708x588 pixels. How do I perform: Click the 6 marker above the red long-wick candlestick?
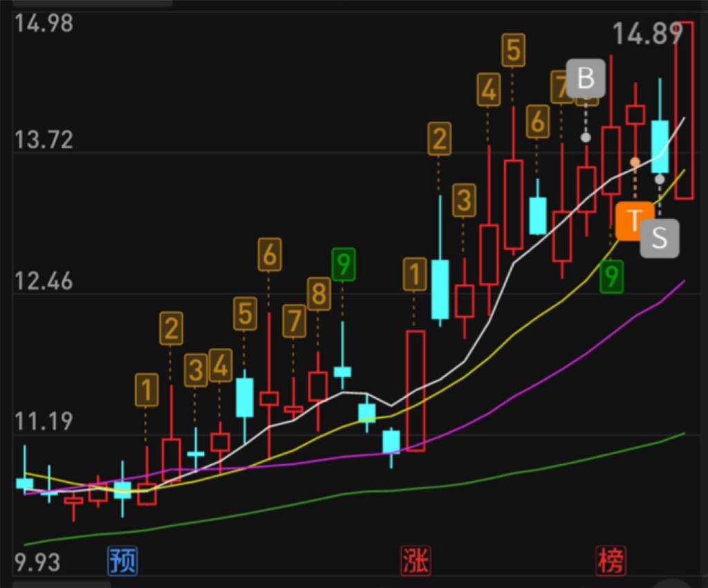(x=270, y=255)
